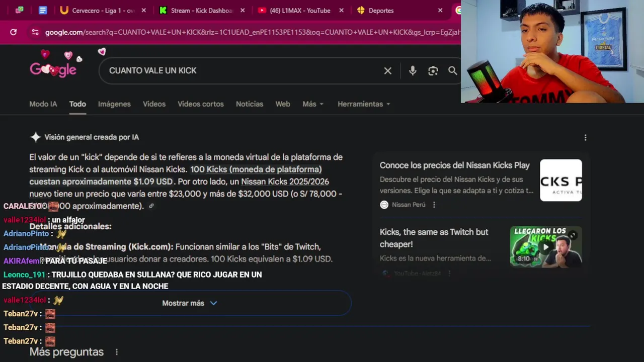This screenshot has height=362, width=644.
Task: Click the address bar URL field
Action: [x=252, y=32]
